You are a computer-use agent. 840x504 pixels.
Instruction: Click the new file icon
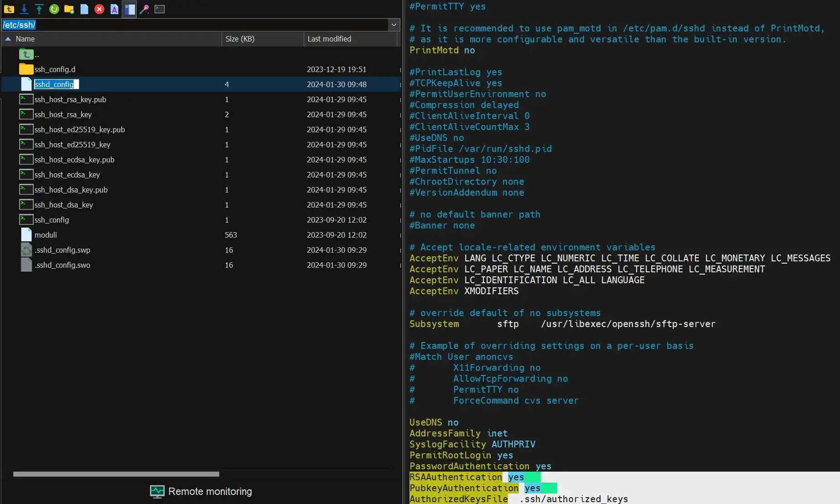point(84,9)
